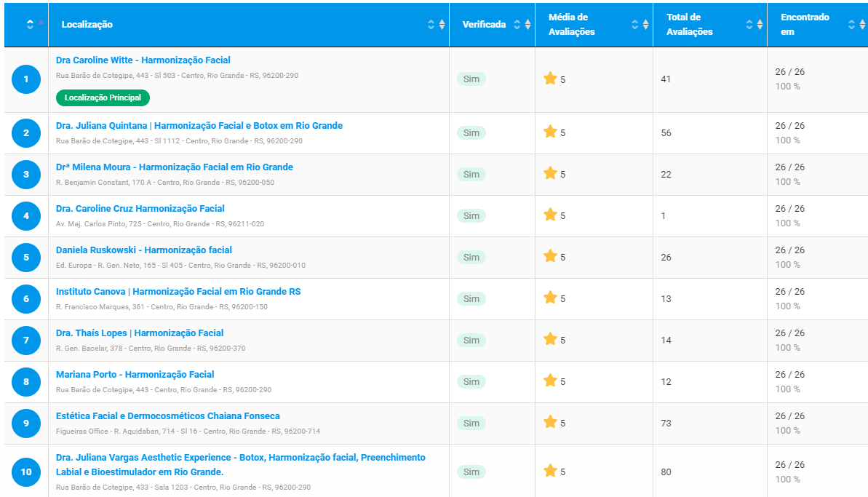The image size is (868, 497).
Task: Click the star icon in Drª Milena Moura's row
Action: (x=550, y=173)
